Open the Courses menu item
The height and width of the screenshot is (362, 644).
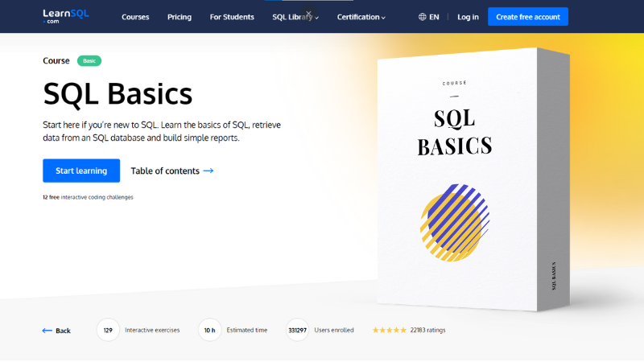coord(135,17)
